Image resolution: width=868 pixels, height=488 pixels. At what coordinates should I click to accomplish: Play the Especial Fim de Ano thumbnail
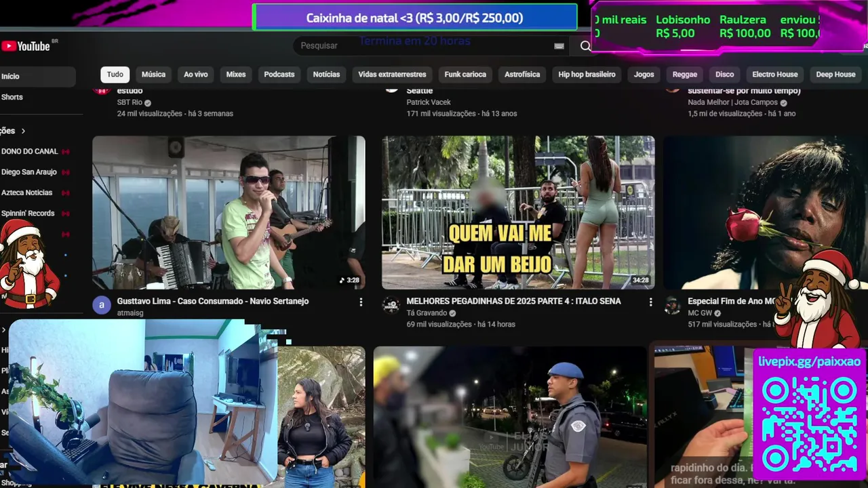click(x=766, y=213)
